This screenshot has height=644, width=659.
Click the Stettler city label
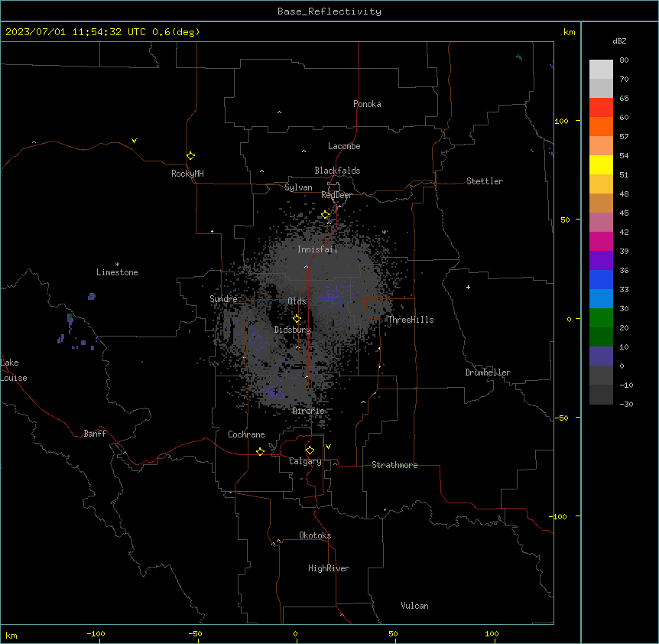pos(484,181)
